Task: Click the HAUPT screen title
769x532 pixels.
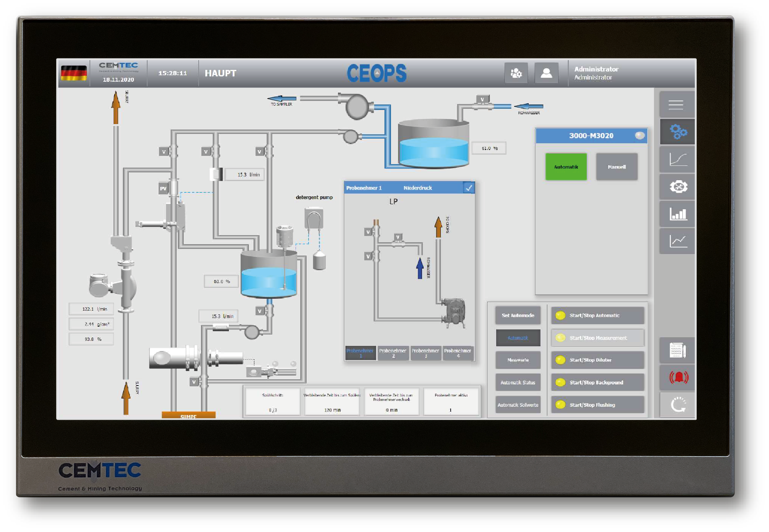Action: (220, 73)
